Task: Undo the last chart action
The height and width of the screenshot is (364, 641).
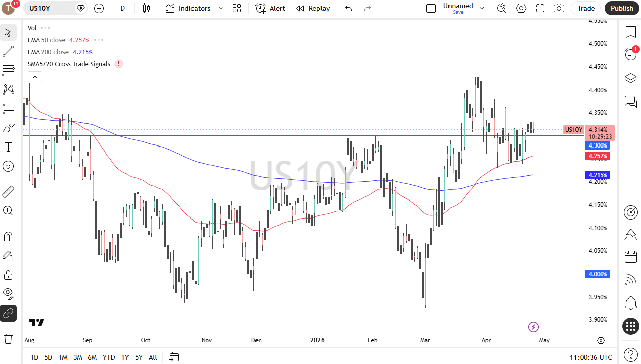Action: [x=348, y=8]
